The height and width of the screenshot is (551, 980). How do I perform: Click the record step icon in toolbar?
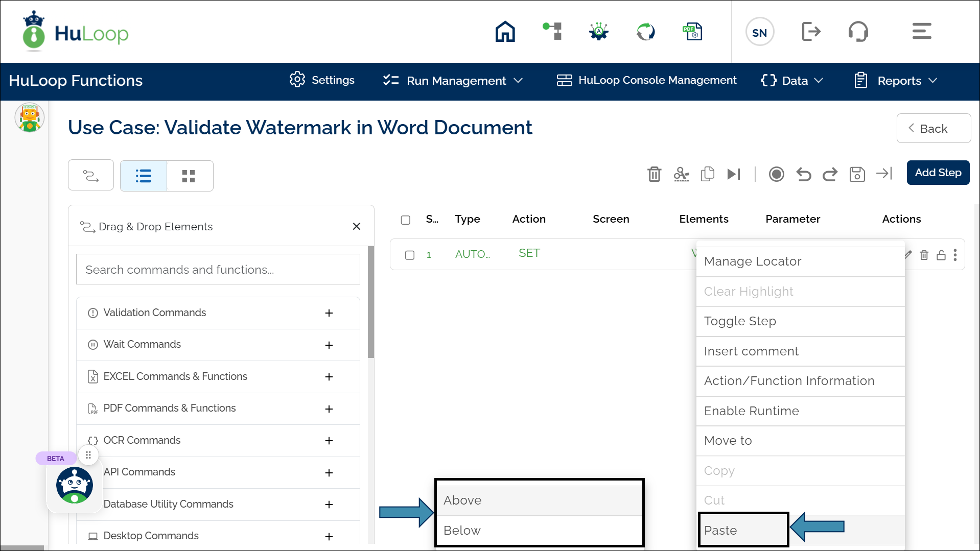tap(776, 174)
